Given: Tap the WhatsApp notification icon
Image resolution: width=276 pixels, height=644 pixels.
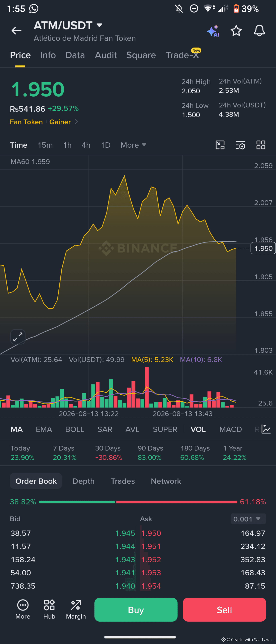Looking at the screenshot, I should 34,9.
